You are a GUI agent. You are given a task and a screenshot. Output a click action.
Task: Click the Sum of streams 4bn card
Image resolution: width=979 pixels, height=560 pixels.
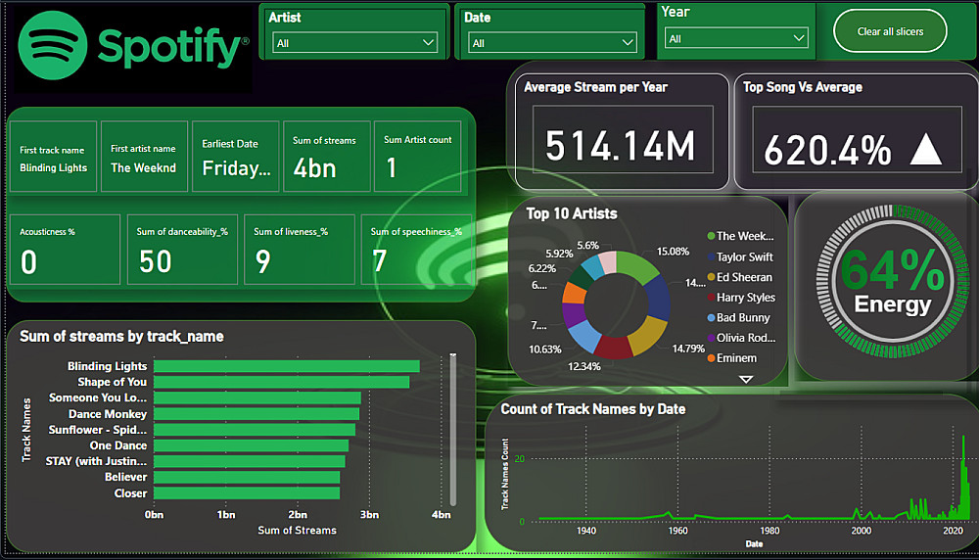[x=327, y=157]
